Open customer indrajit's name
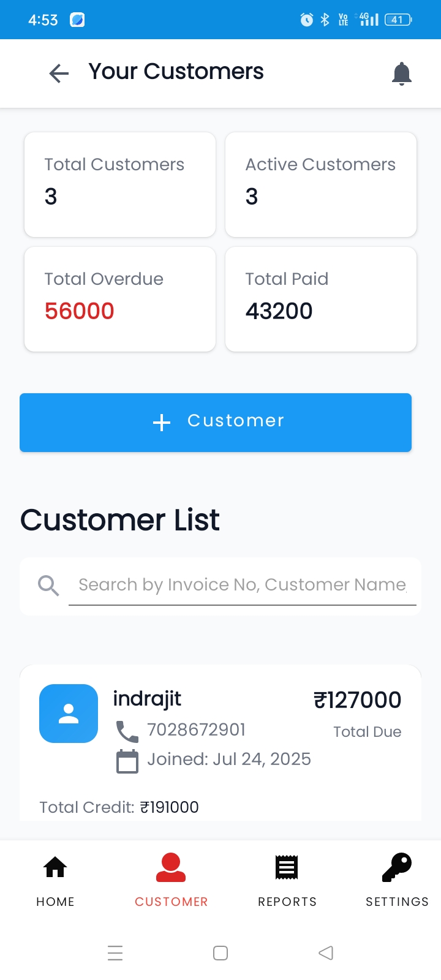The image size is (441, 980). click(147, 698)
